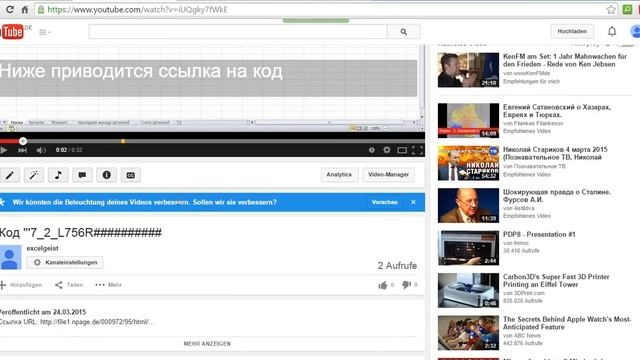The image size is (640, 360).
Task: Open the annotations speech bubble tool
Action: (x=82, y=175)
